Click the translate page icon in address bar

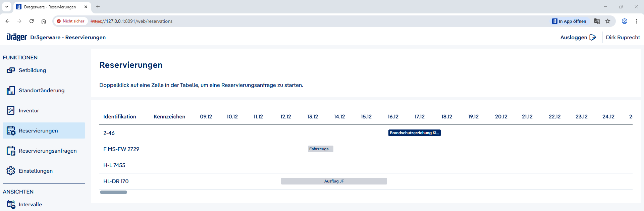[597, 21]
